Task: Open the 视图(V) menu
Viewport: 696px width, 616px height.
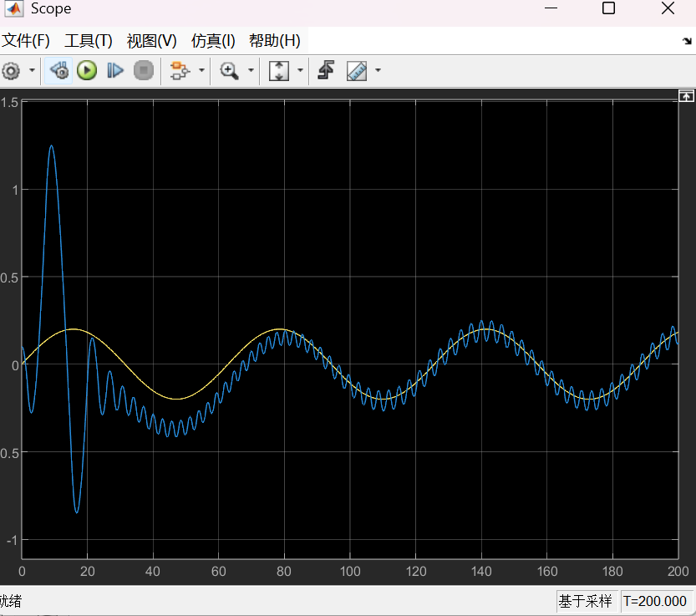Action: pos(151,41)
